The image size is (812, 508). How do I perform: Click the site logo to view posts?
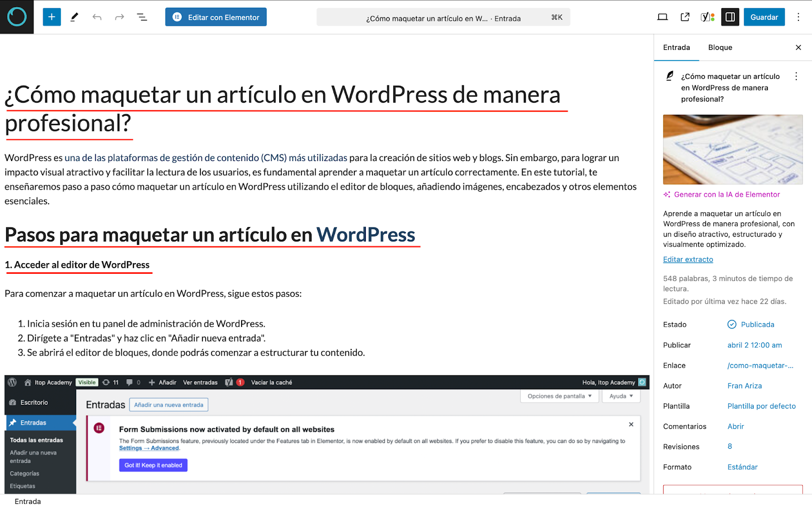(x=17, y=17)
